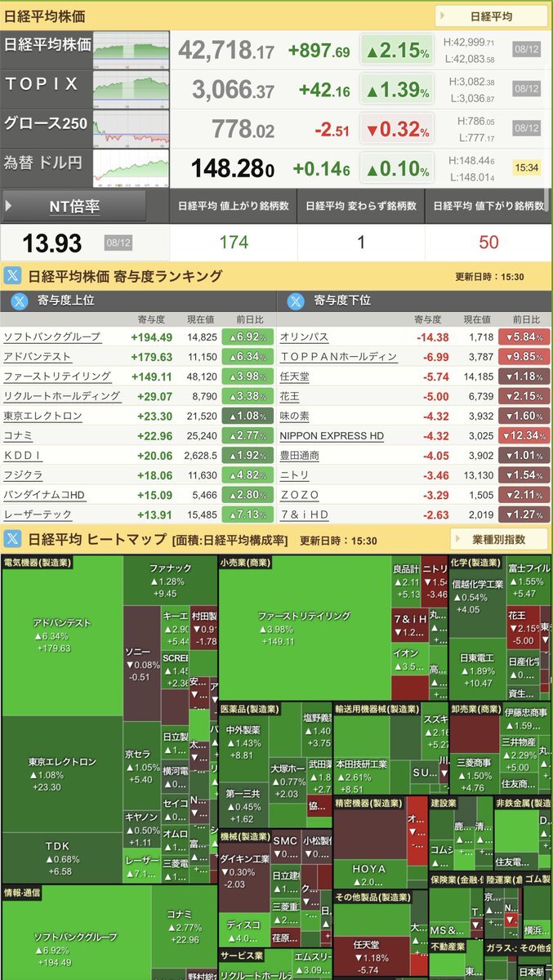Open the 日経平均株価 mini chart thumbnail
Image resolution: width=553 pixels, height=980 pixels.
click(130, 51)
